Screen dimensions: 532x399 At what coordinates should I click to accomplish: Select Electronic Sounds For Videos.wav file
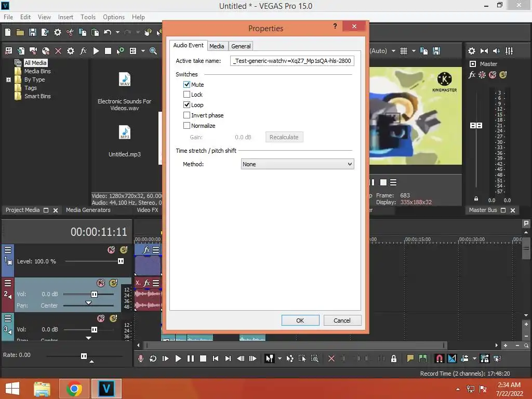[x=125, y=91]
